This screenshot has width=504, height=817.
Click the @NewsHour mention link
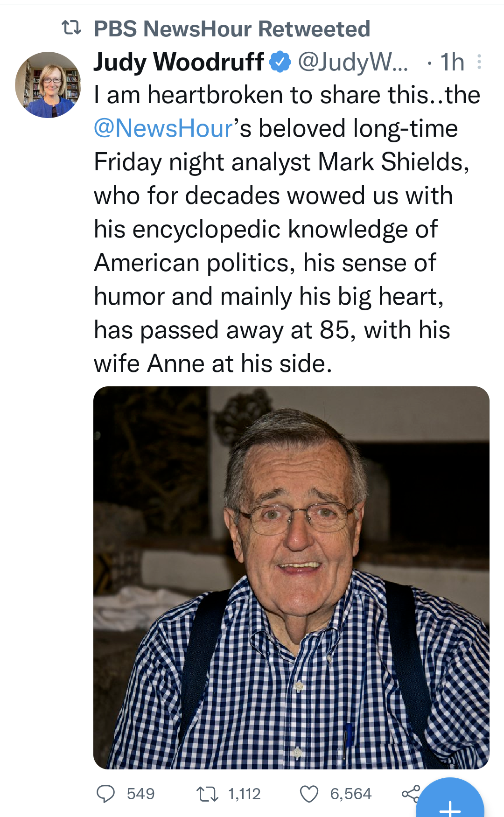163,128
